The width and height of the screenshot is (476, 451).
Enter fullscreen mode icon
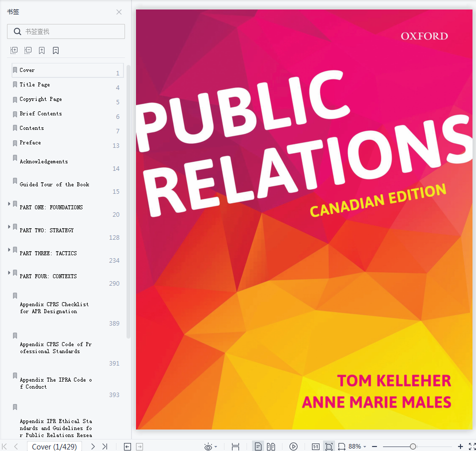tap(472, 447)
